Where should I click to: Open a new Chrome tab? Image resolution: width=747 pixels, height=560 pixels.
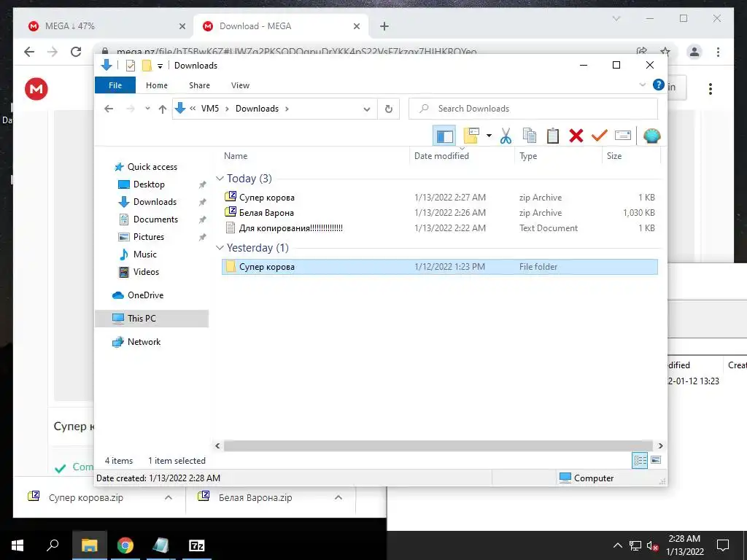(384, 26)
